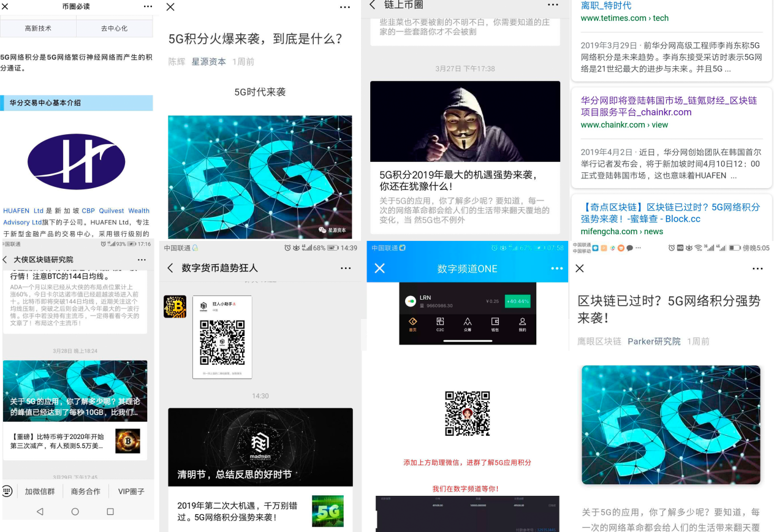This screenshot has width=774, height=532.
Task: Select the 华分交易中心基本介绍 heading
Action: tap(45, 103)
